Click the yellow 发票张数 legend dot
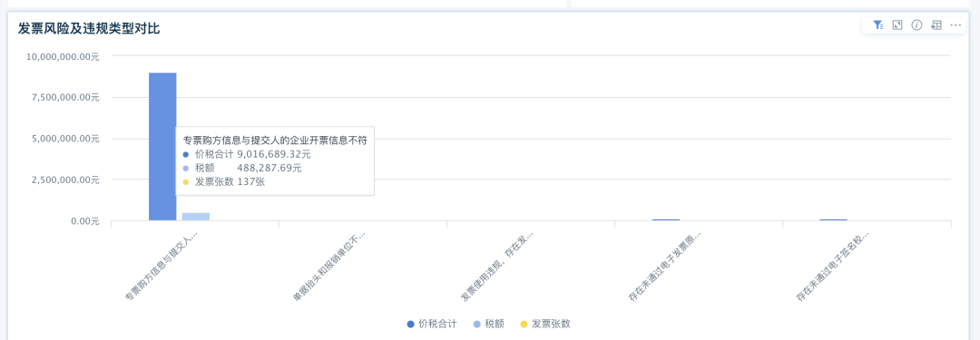The height and width of the screenshot is (340, 980). pos(525,324)
